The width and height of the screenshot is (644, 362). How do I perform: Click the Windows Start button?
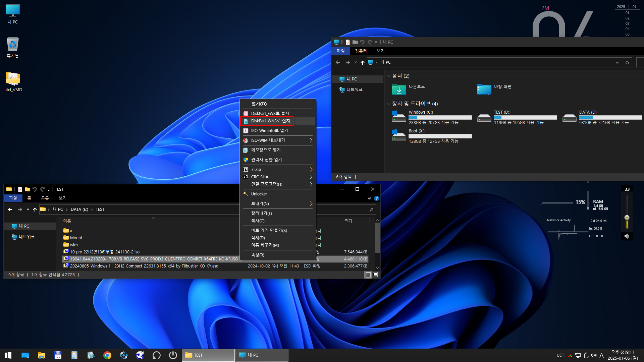8,355
